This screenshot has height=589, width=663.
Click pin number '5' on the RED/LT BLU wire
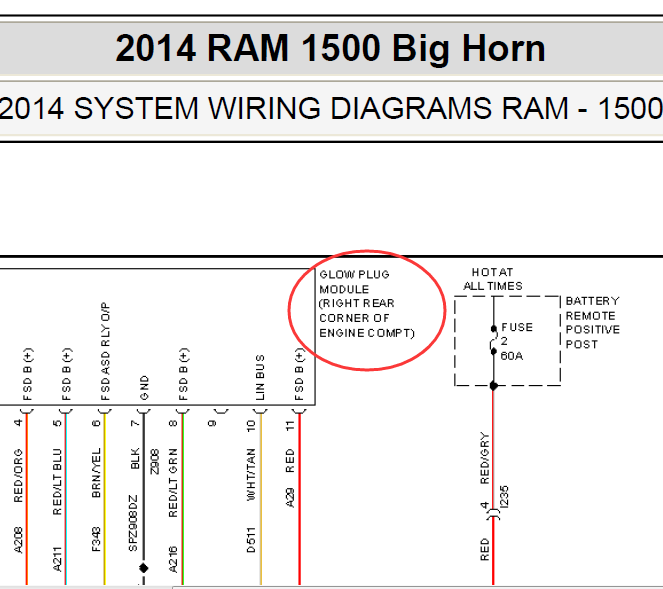click(x=57, y=423)
